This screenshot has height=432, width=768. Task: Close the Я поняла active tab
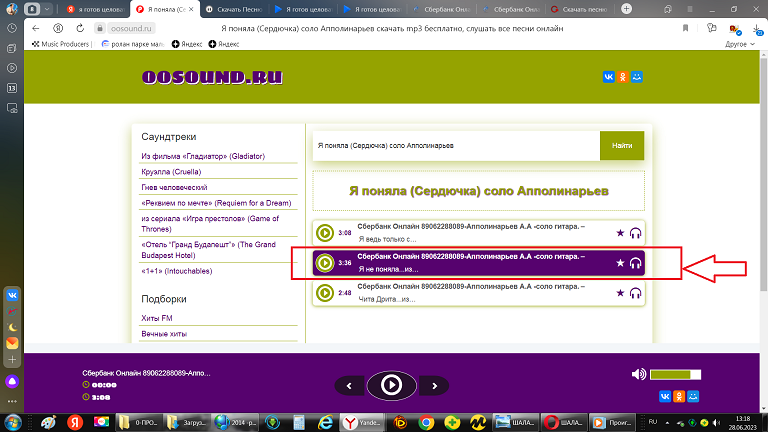(x=191, y=9)
